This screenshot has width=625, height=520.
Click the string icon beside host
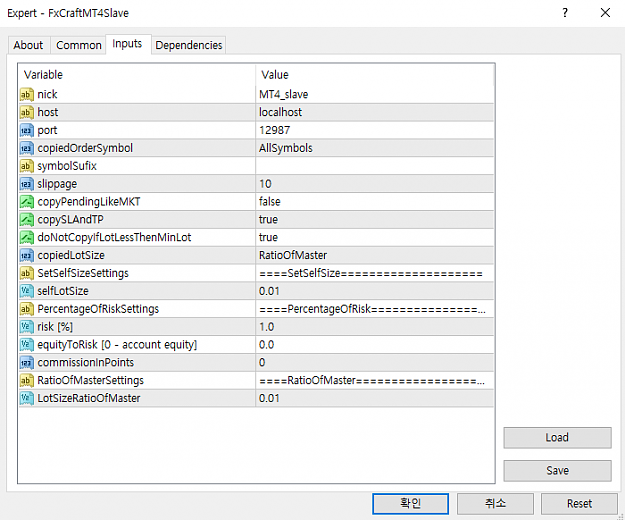coord(26,113)
